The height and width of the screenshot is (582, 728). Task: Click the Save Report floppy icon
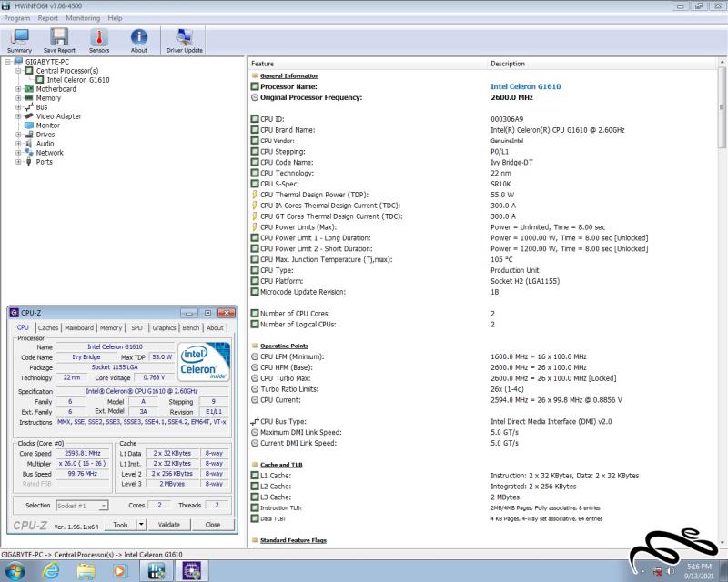point(59,38)
